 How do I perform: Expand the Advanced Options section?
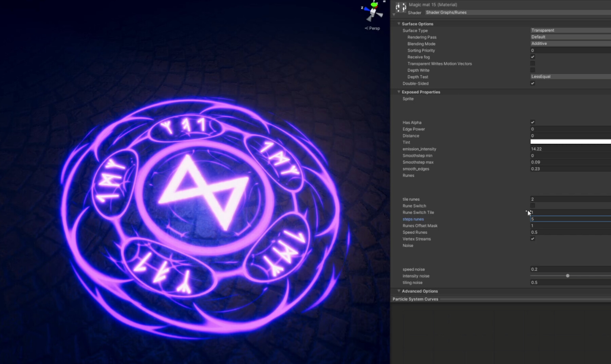[x=399, y=291]
